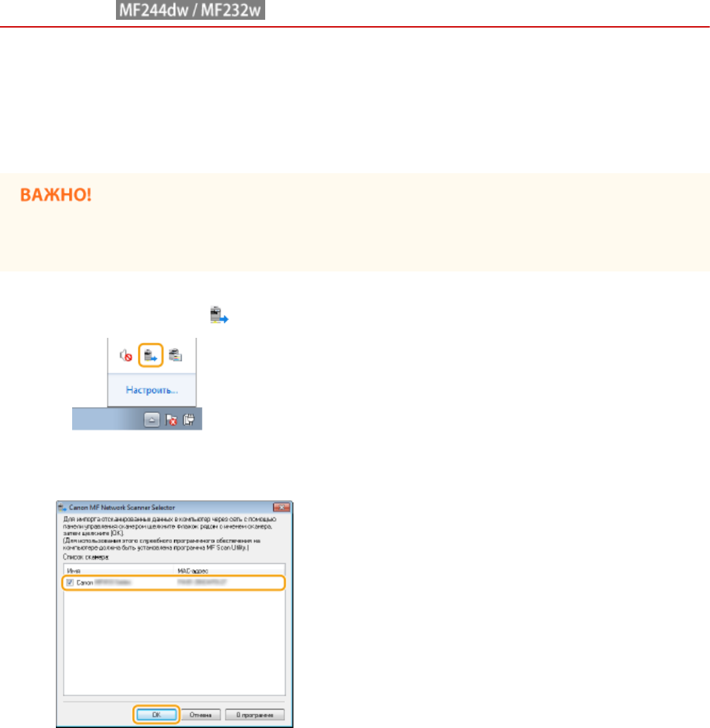This screenshot has height=728, width=710.
Task: Click the color printer status tray icon
Action: 175,356
